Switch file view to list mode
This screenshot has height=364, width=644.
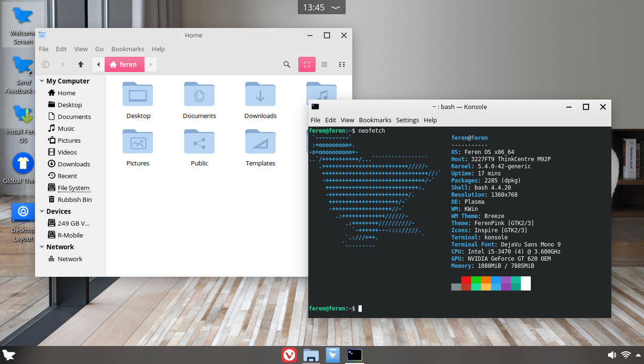coord(324,64)
